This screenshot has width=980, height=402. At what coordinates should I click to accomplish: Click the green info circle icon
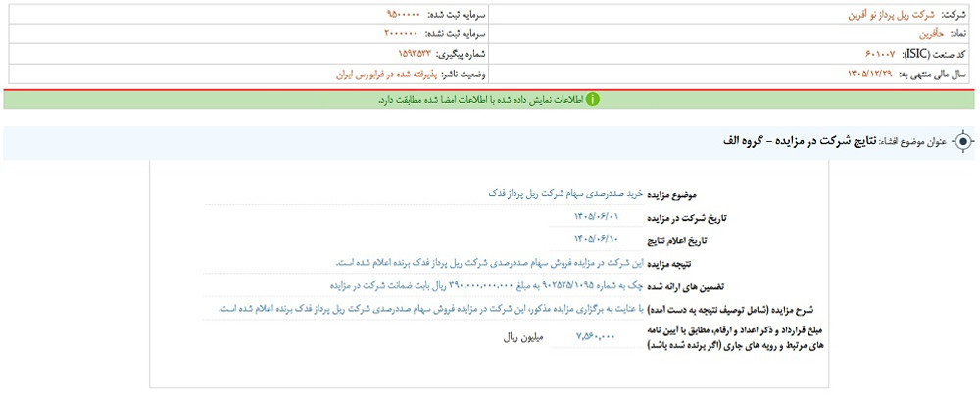point(592,99)
